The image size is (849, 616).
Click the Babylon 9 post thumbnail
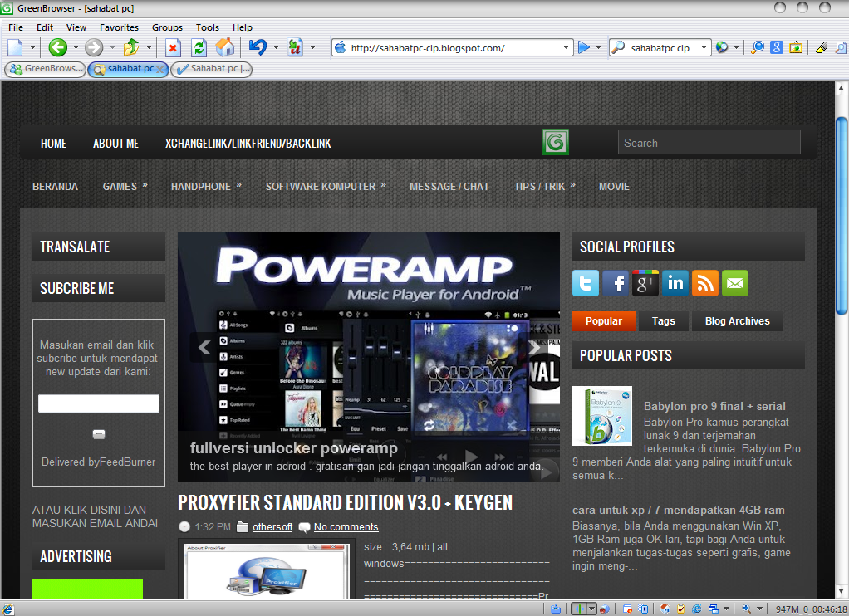[x=602, y=415]
